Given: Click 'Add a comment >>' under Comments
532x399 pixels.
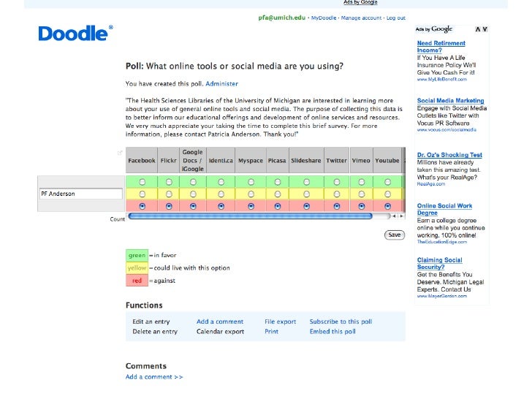Looking at the screenshot, I should coord(154,377).
